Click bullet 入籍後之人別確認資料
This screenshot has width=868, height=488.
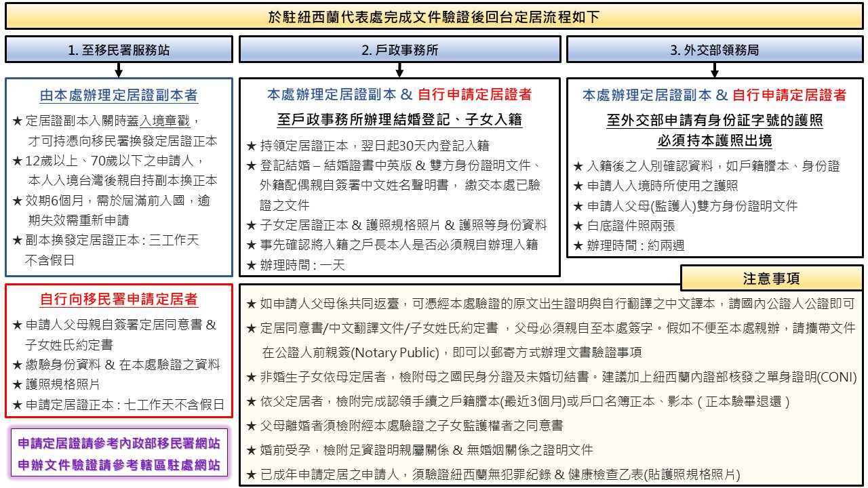coord(707,166)
